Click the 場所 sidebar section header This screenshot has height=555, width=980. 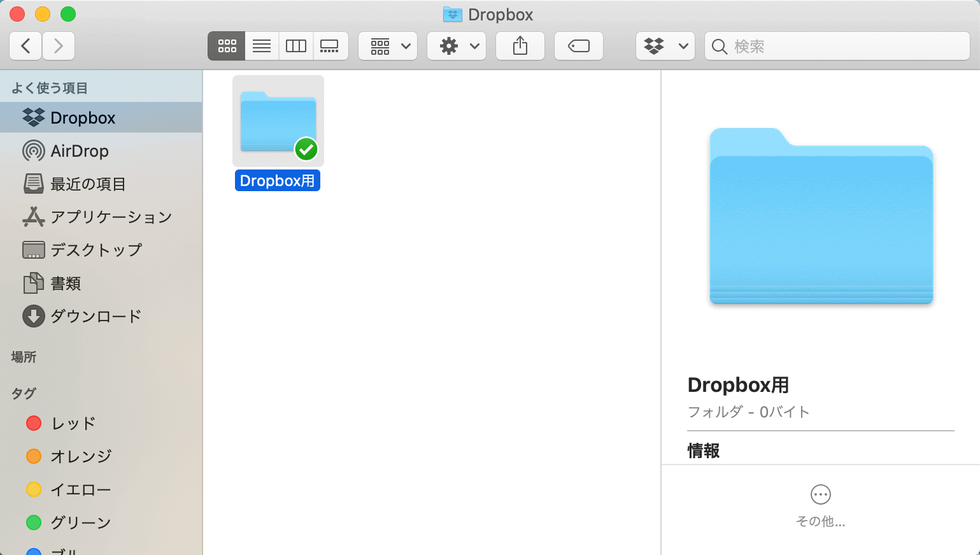click(x=24, y=357)
